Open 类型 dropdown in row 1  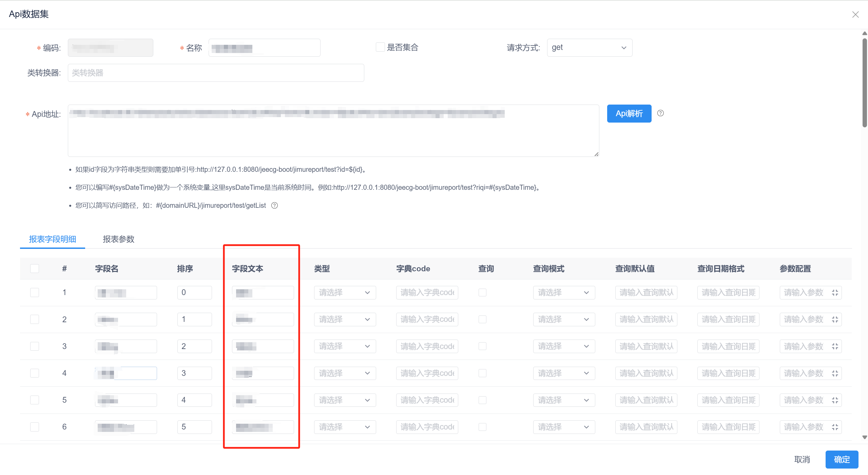tap(345, 293)
